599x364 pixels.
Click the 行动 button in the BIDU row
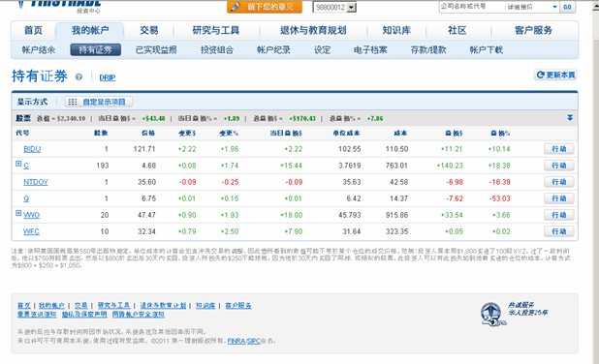[x=559, y=149]
